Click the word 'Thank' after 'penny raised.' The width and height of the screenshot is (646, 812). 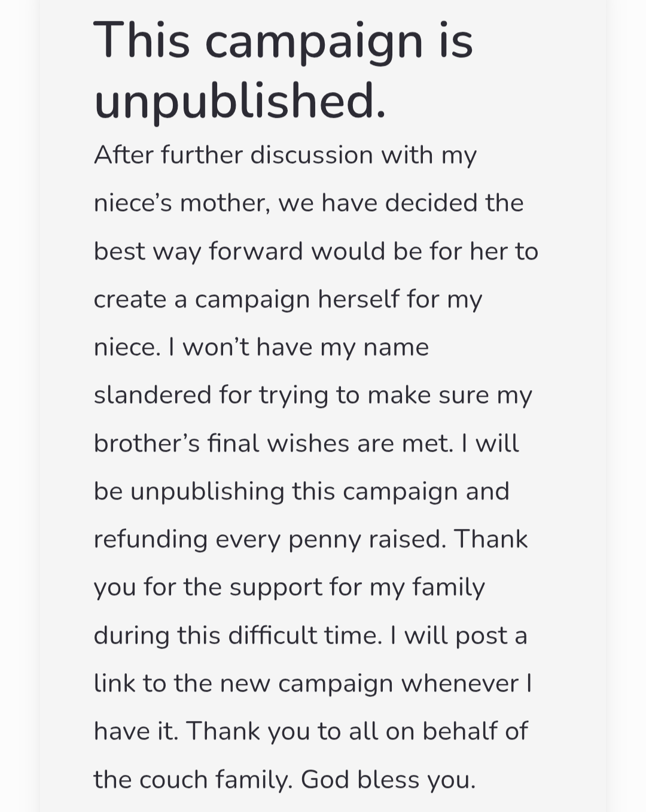click(x=491, y=540)
